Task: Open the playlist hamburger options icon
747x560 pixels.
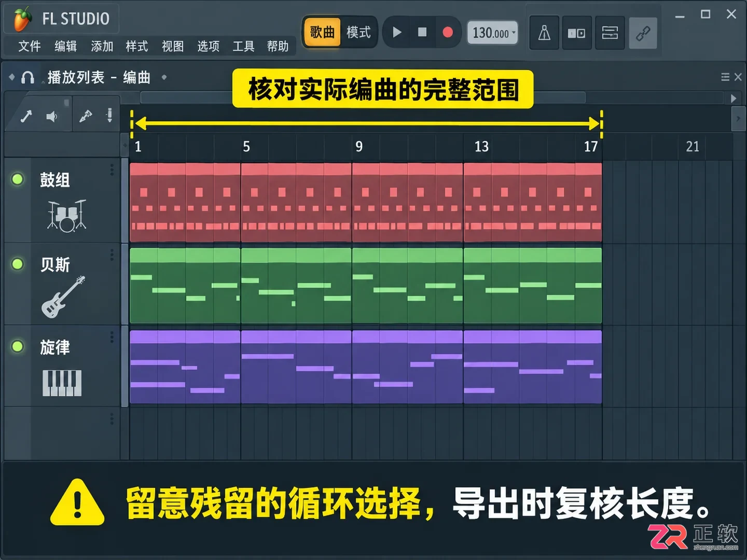Action: pyautogui.click(x=725, y=77)
